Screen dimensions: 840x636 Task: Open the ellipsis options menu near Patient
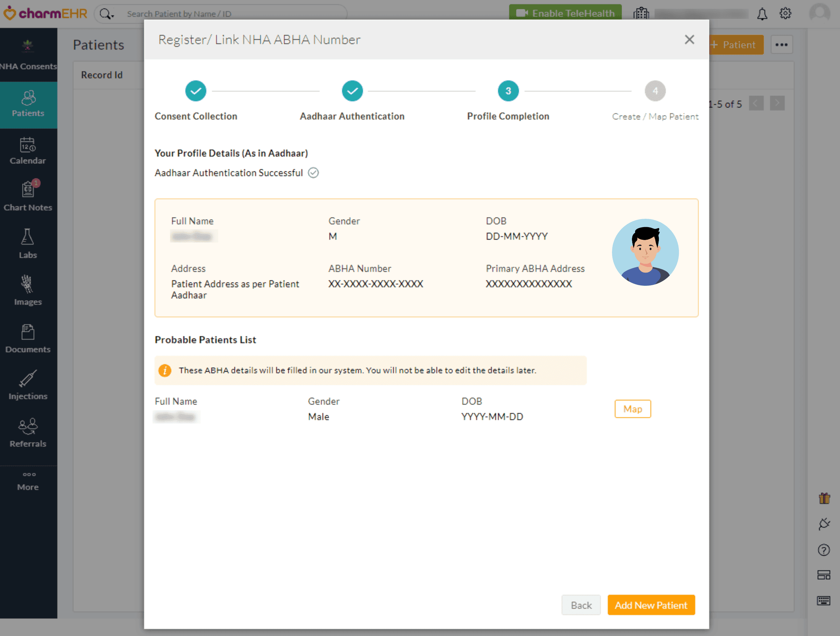coord(782,44)
